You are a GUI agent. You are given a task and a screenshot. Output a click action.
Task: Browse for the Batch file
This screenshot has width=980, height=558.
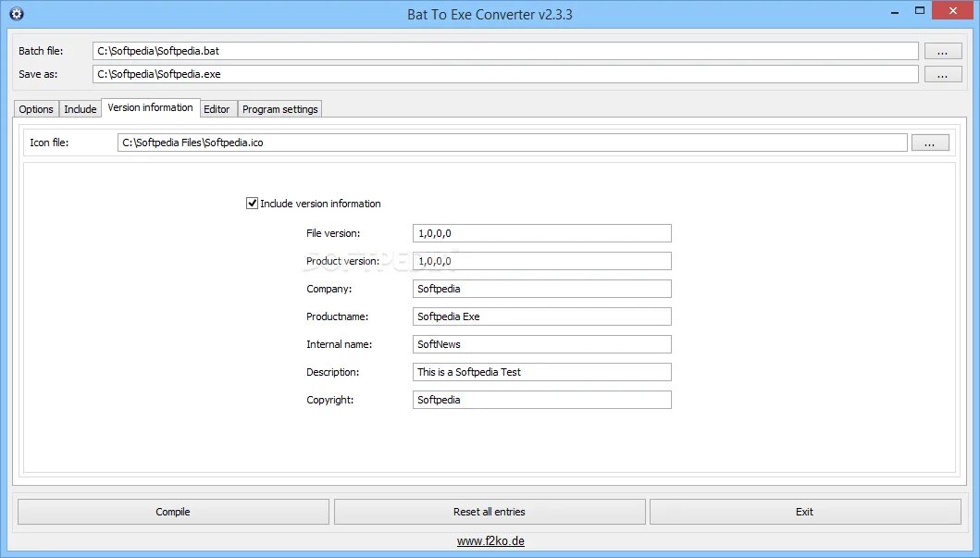click(942, 51)
